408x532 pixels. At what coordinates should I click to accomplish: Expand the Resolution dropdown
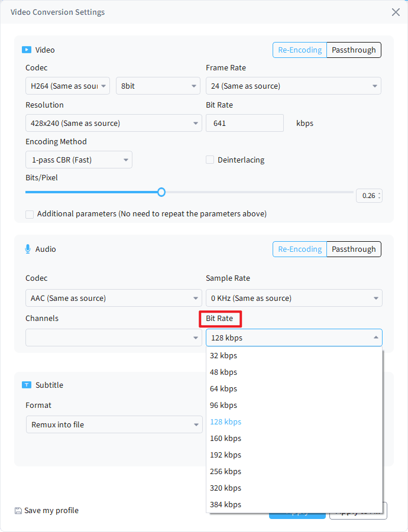tap(114, 123)
